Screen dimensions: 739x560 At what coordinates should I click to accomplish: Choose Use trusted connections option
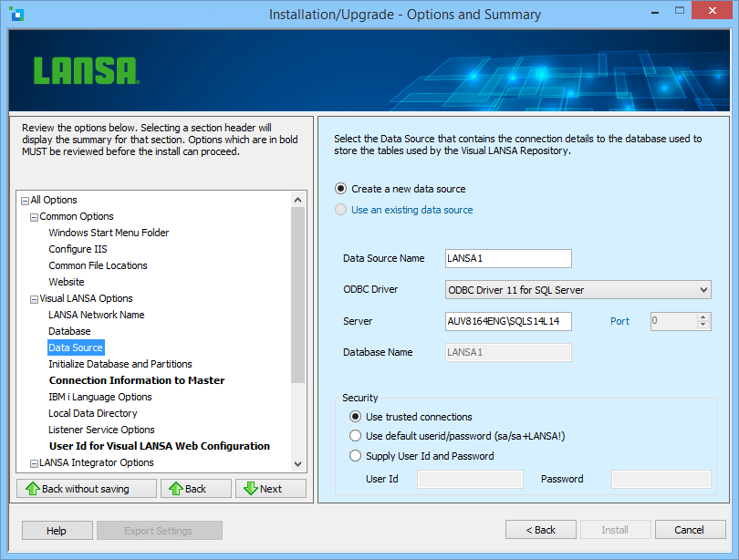pyautogui.click(x=411, y=417)
